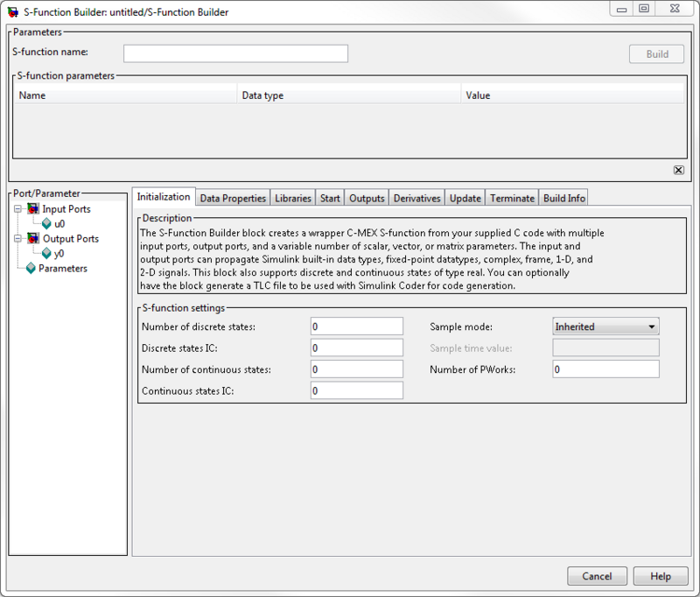Open the Sample mode dropdown

pyautogui.click(x=605, y=327)
